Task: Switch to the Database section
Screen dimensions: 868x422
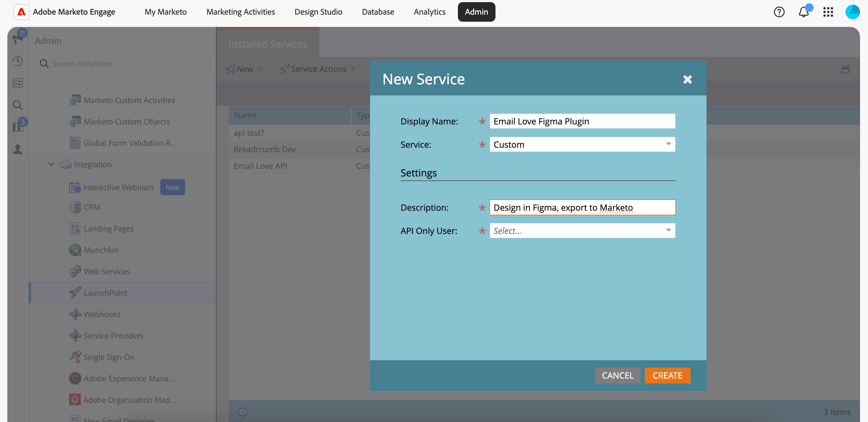Action: [378, 12]
